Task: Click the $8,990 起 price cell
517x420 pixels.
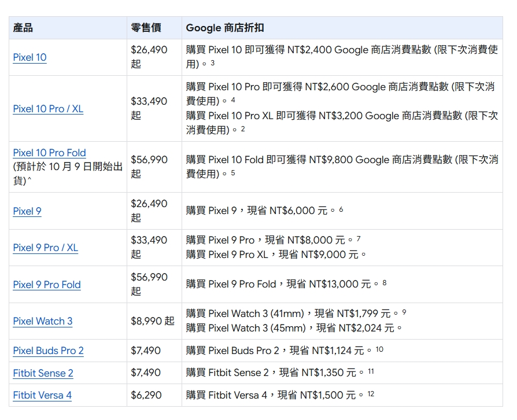Action: pos(153,321)
